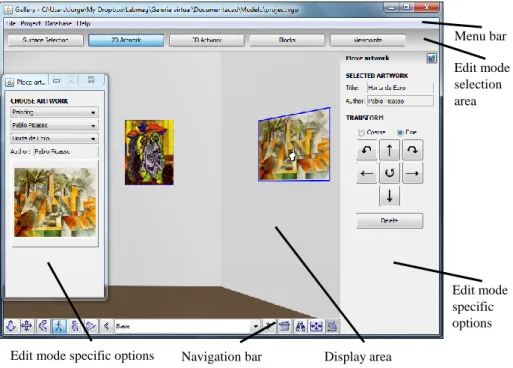The height and width of the screenshot is (368, 513).
Task: Minimize the main Gallery window
Action: (x=392, y=7)
